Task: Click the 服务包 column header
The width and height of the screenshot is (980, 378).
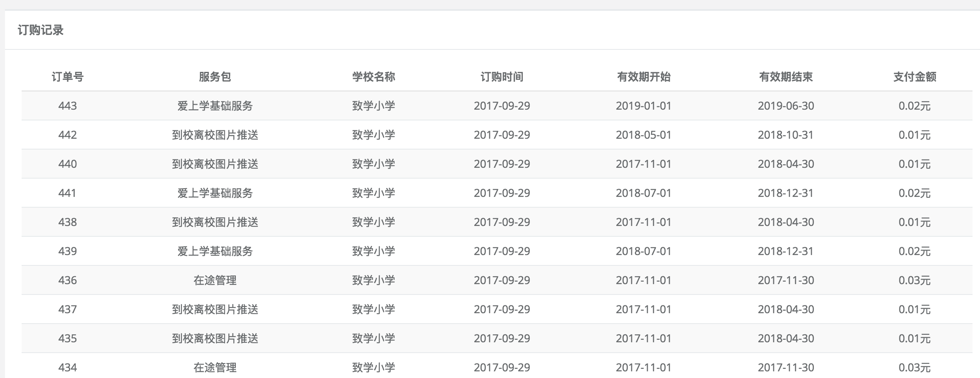Action: pyautogui.click(x=215, y=77)
